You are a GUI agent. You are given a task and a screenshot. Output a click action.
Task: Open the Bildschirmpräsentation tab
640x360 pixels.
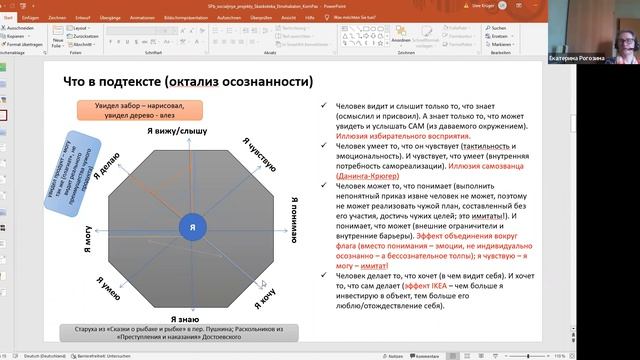coord(186,18)
